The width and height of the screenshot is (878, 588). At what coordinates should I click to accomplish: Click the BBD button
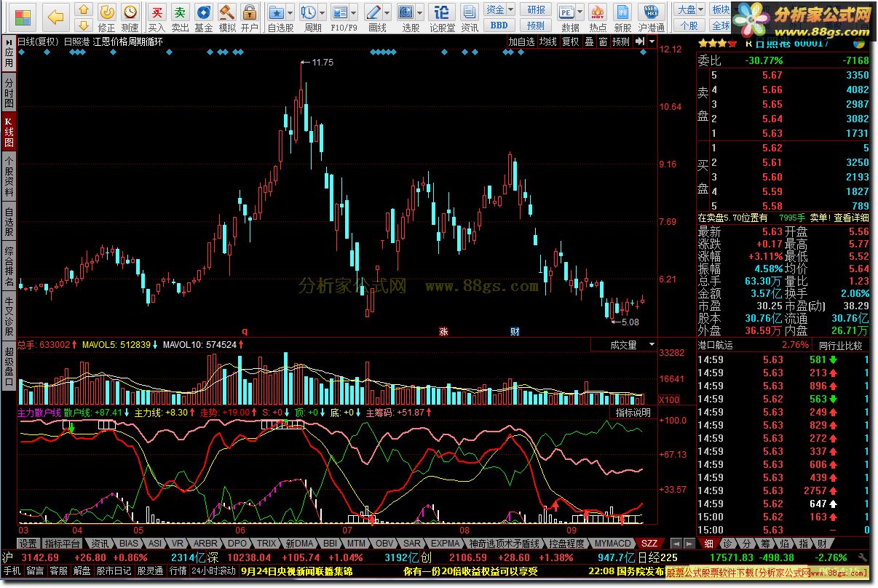tap(499, 25)
